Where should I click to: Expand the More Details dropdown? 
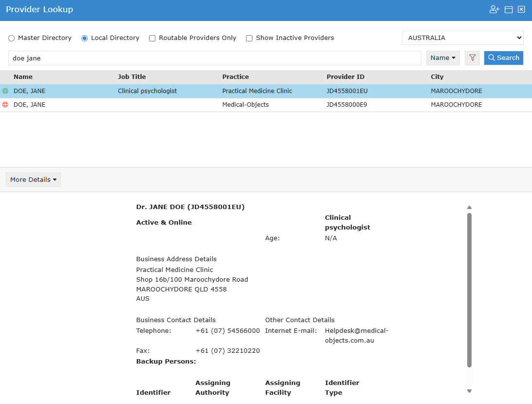[x=33, y=180]
